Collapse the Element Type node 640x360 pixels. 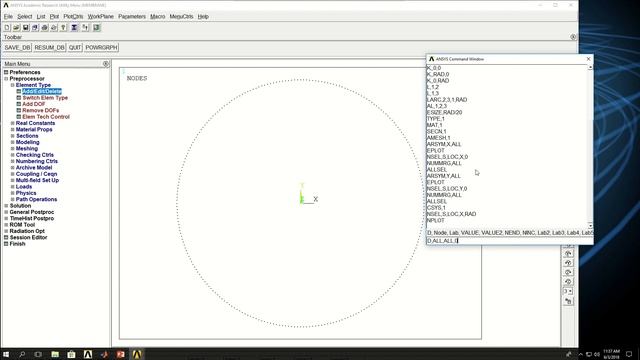click(x=13, y=85)
